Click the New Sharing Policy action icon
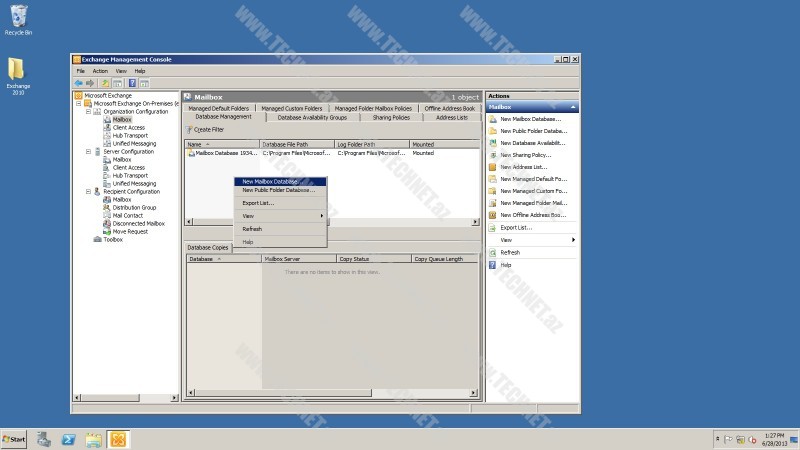 tap(492, 155)
